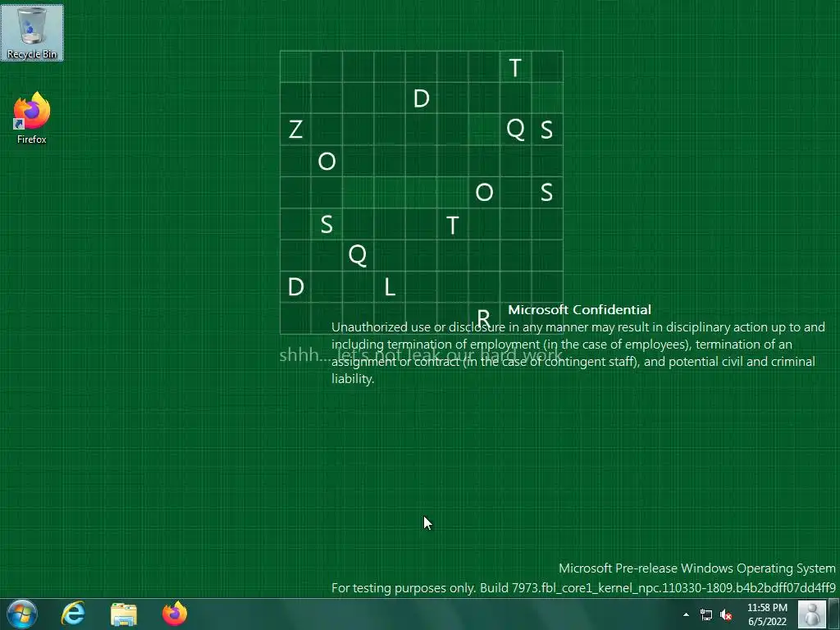Screen dimensions: 840x630
Task: Click the build 7973 watermark text
Action: tap(583, 587)
